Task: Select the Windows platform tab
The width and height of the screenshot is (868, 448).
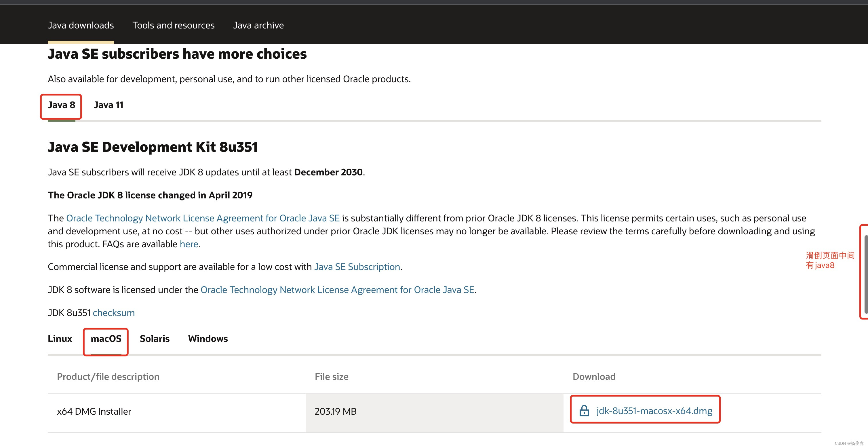Action: (208, 339)
